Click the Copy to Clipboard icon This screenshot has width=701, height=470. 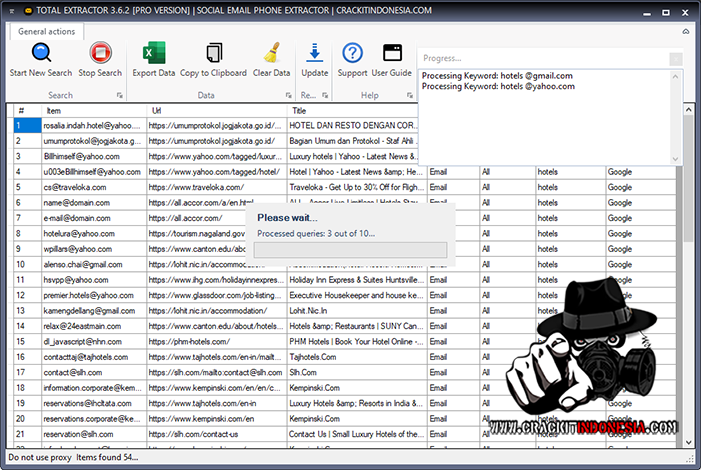click(214, 54)
